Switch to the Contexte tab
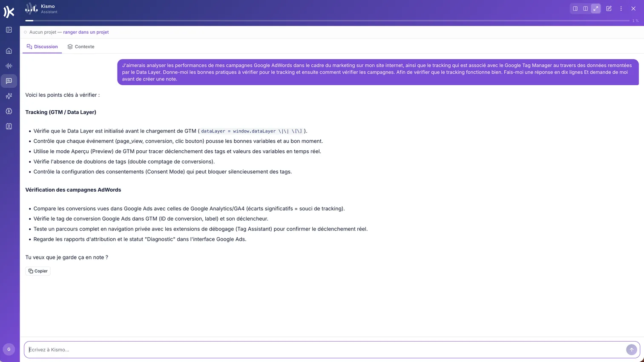 pyautogui.click(x=81, y=47)
